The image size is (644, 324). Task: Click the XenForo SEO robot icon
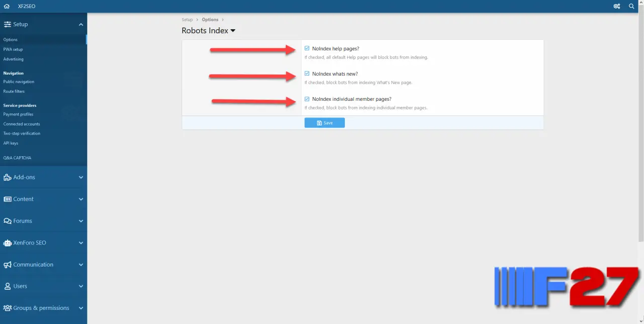coord(8,243)
